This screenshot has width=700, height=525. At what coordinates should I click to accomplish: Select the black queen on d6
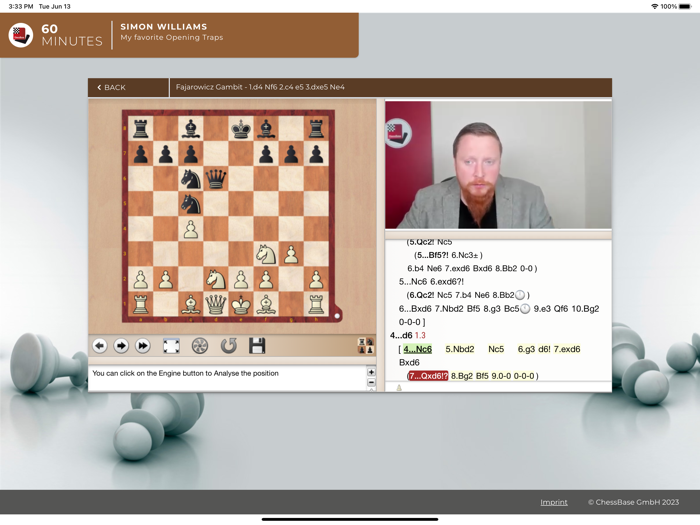tap(216, 179)
